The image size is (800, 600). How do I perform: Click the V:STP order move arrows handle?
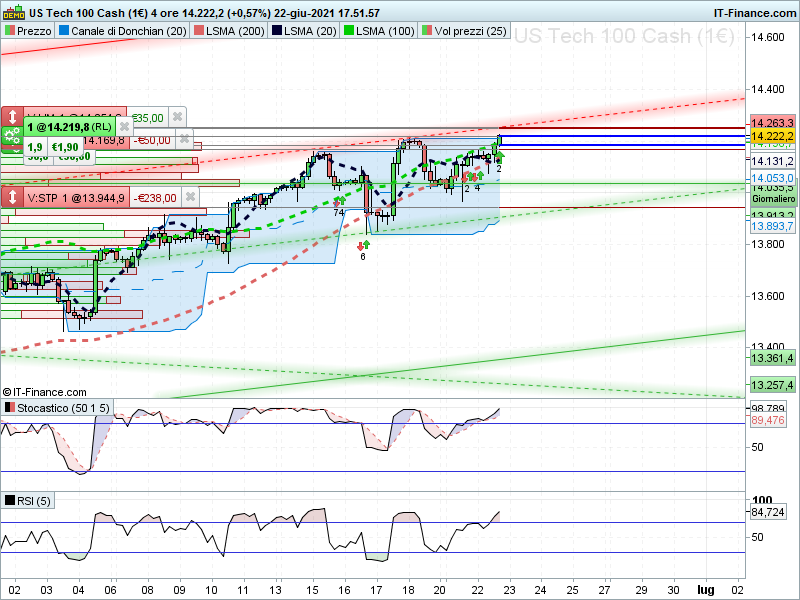coord(12,197)
